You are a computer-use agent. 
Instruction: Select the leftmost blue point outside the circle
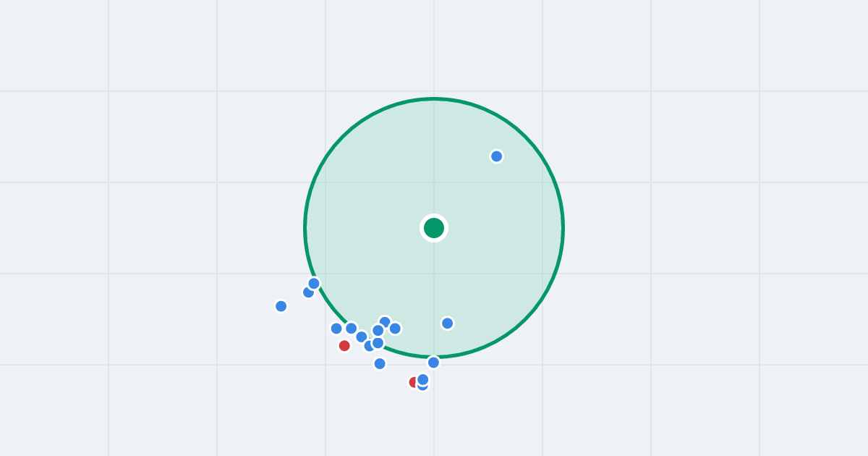coord(281,306)
